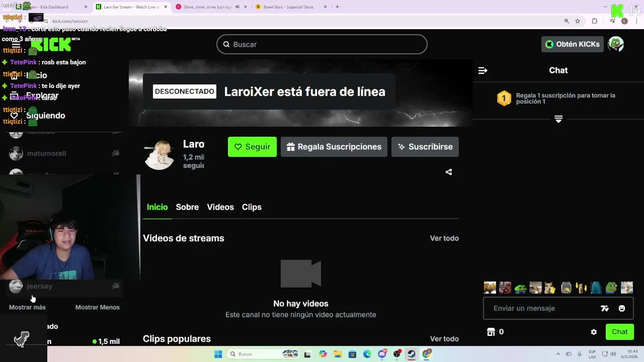644x362 pixels.
Task: Insert the first emote in the emote row
Action: coord(490,288)
